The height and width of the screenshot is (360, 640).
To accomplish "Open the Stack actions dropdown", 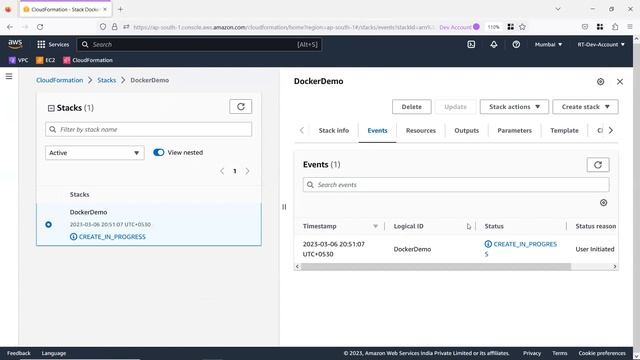I will [514, 107].
